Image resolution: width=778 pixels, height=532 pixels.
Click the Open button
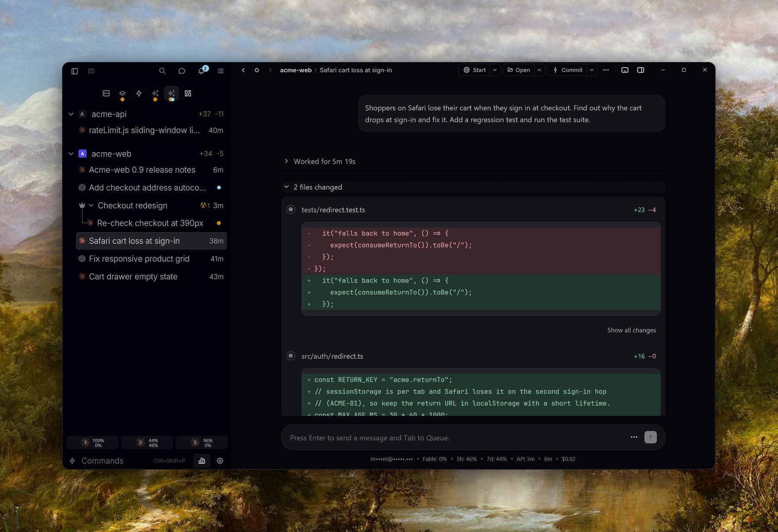[x=519, y=70]
